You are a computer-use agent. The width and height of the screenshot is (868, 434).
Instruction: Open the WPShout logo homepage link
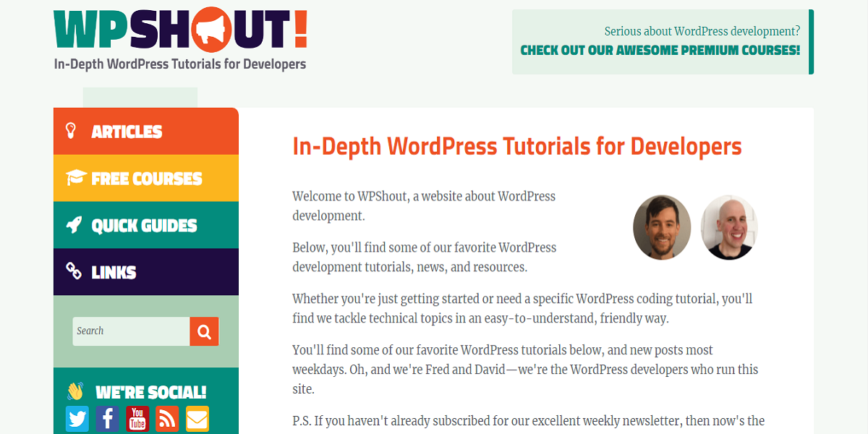point(180,30)
